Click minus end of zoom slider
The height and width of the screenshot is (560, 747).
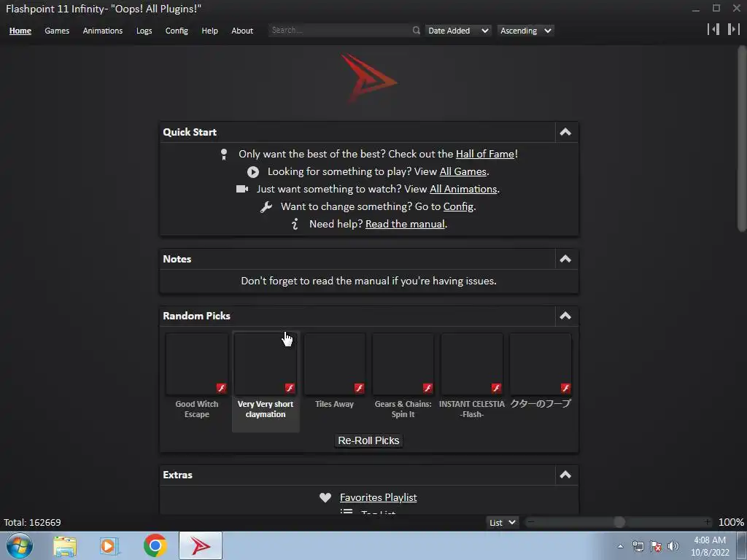click(531, 522)
